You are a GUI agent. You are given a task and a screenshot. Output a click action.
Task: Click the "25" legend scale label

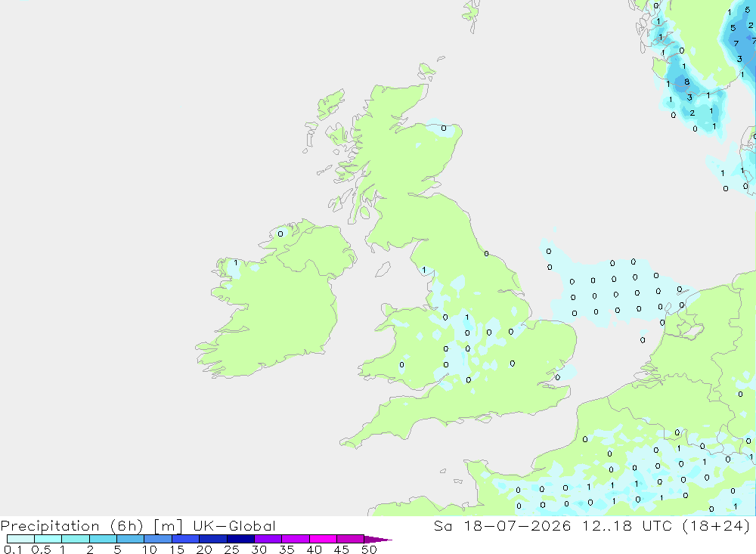pyautogui.click(x=232, y=549)
